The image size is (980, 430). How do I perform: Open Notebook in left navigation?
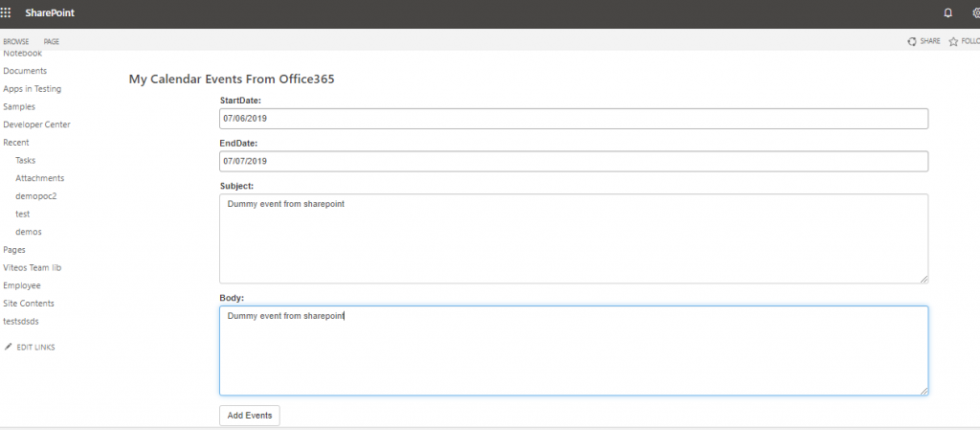tap(23, 54)
